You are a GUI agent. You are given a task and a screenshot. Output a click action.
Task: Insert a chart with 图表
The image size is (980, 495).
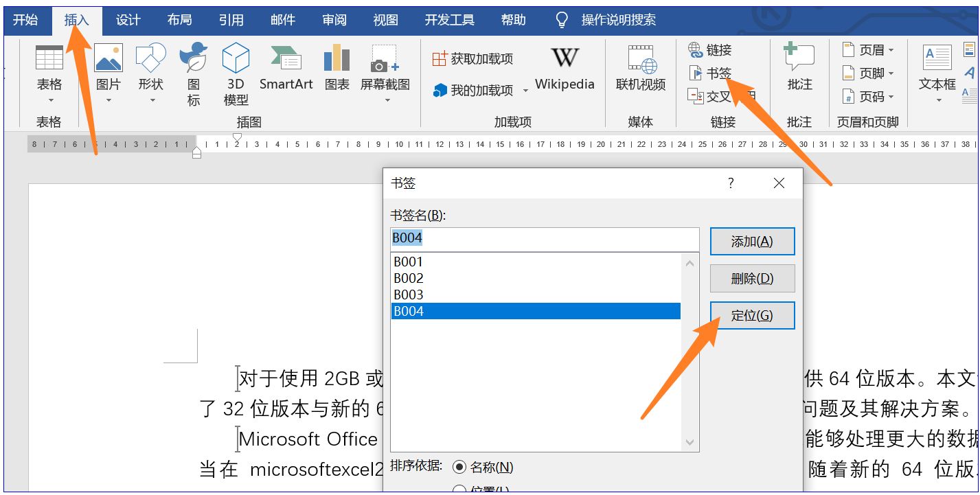tap(337, 59)
